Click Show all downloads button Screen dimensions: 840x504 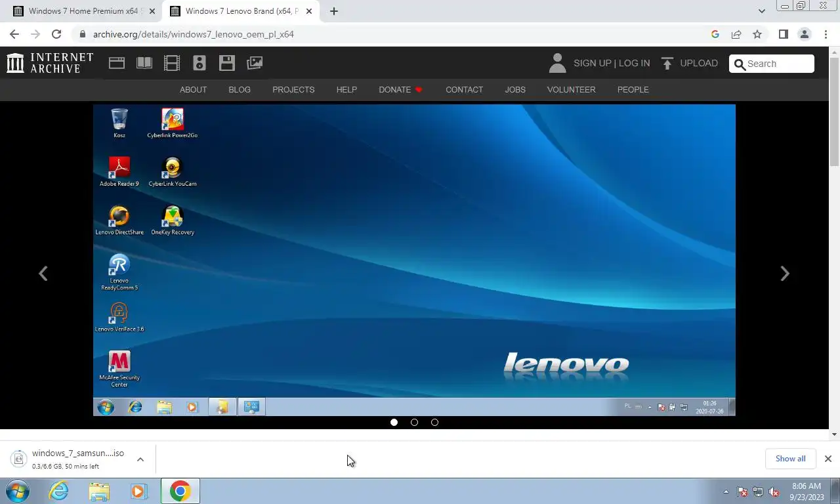790,459
